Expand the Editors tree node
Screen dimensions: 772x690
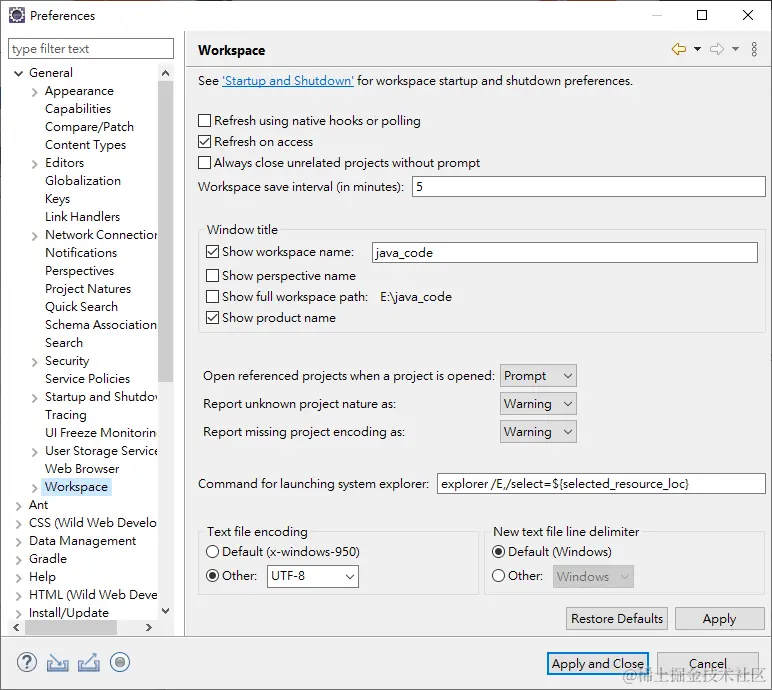pyautogui.click(x=34, y=164)
